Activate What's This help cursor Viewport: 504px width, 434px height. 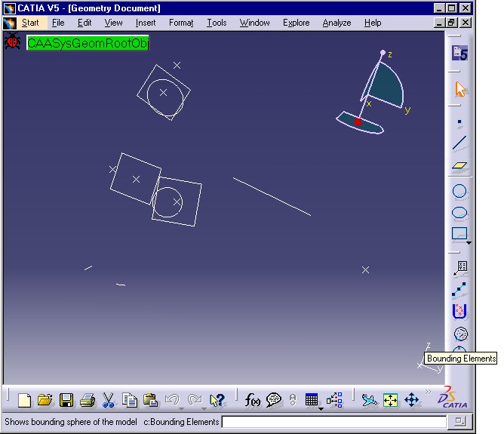pos(217,400)
